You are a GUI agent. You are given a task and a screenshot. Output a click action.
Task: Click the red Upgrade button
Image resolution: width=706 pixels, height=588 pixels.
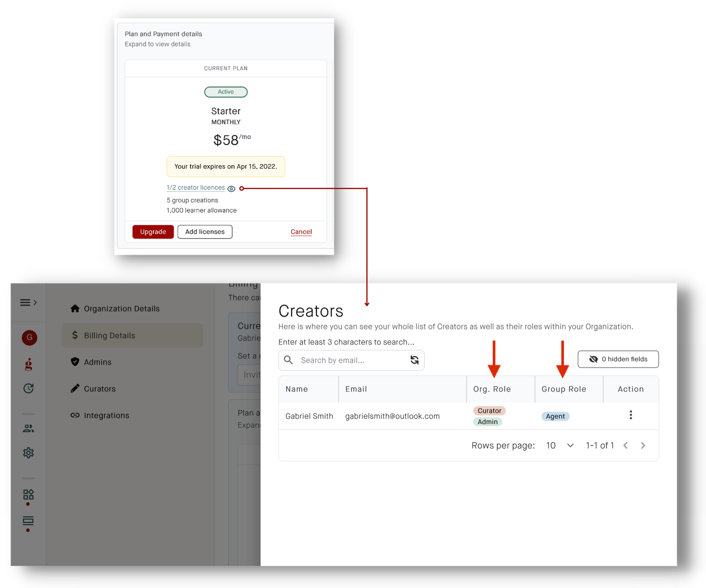click(153, 232)
